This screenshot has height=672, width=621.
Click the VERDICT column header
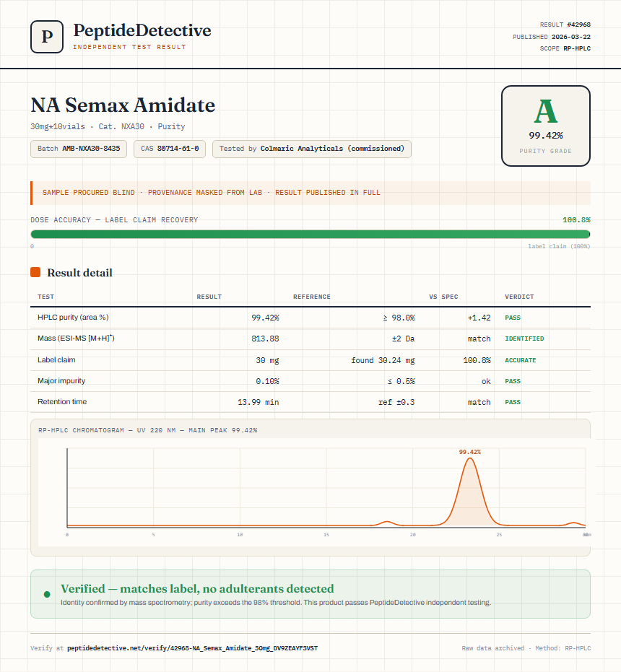519,297
